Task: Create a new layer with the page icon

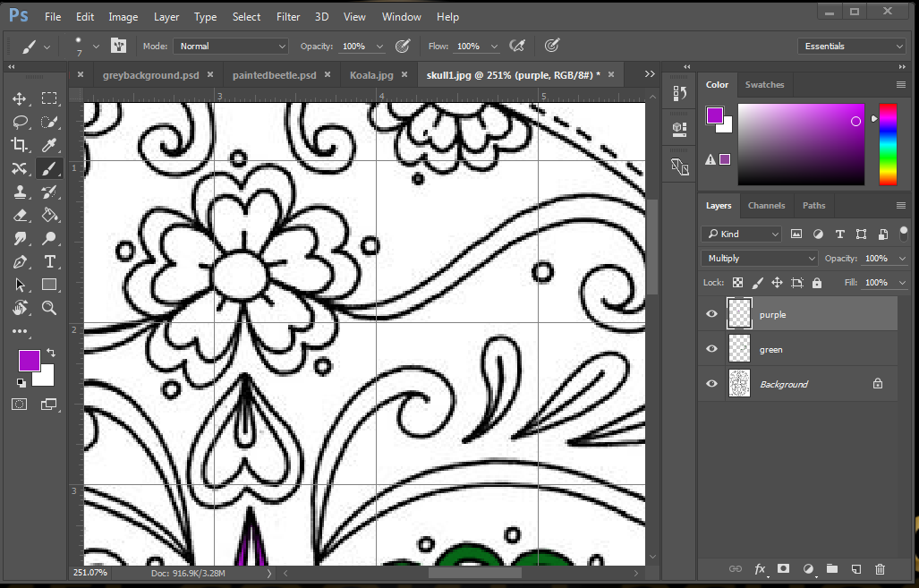Action: pyautogui.click(x=855, y=569)
